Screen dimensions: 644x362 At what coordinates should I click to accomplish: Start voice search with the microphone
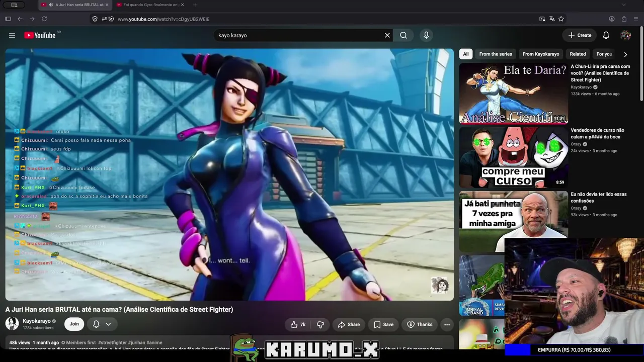pyautogui.click(x=426, y=35)
